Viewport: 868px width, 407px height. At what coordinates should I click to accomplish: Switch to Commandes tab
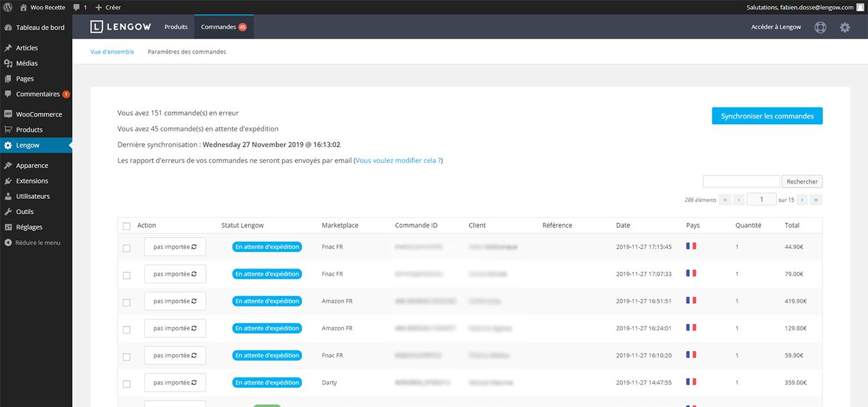point(224,27)
